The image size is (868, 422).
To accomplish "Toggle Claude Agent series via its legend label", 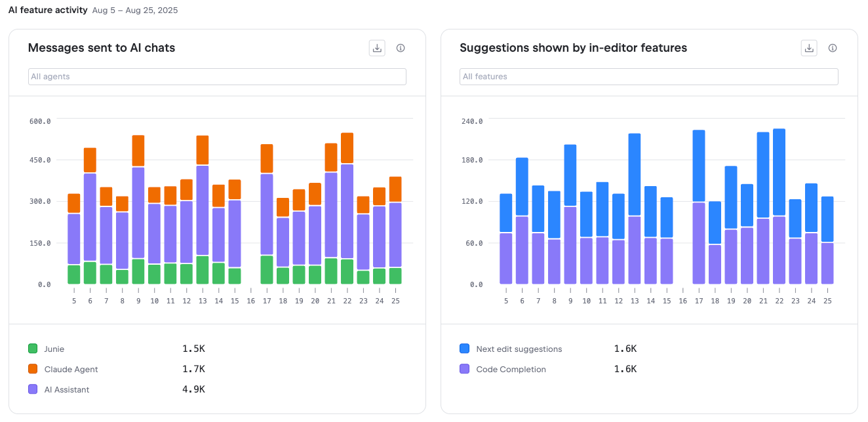I will [71, 370].
